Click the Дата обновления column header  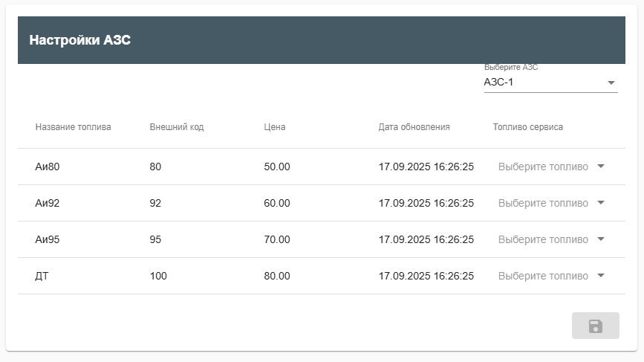pos(414,127)
